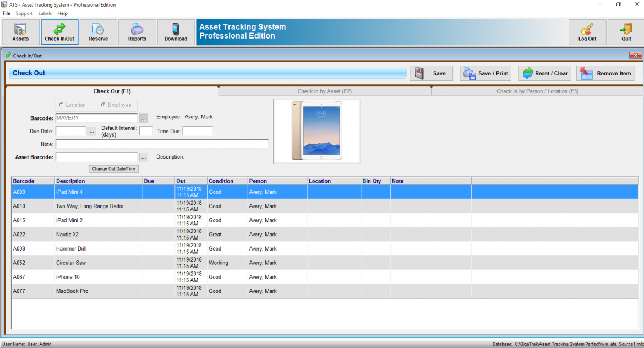Click the Save / Print button
This screenshot has height=348, width=644.
(x=485, y=73)
